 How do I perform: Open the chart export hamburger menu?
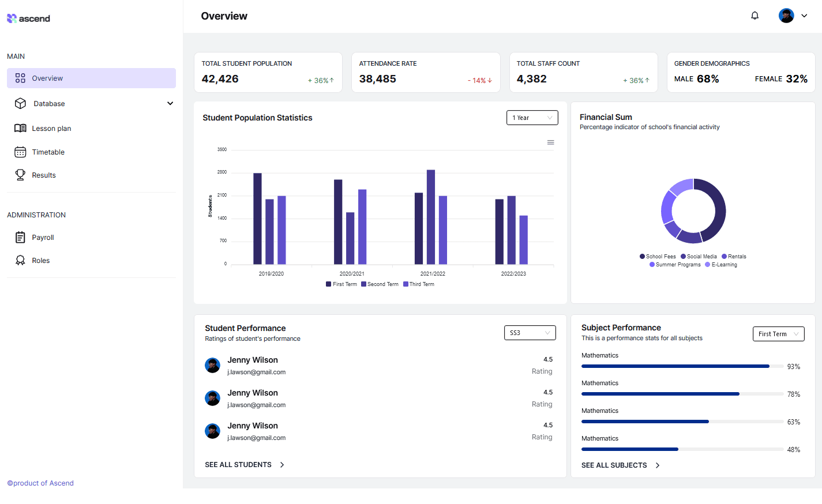[550, 142]
